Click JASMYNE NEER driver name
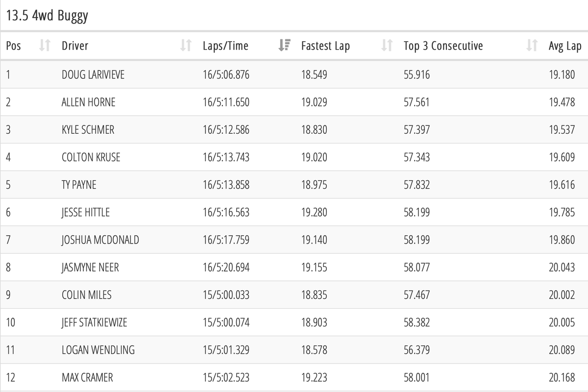The image size is (588, 392). [x=90, y=268]
